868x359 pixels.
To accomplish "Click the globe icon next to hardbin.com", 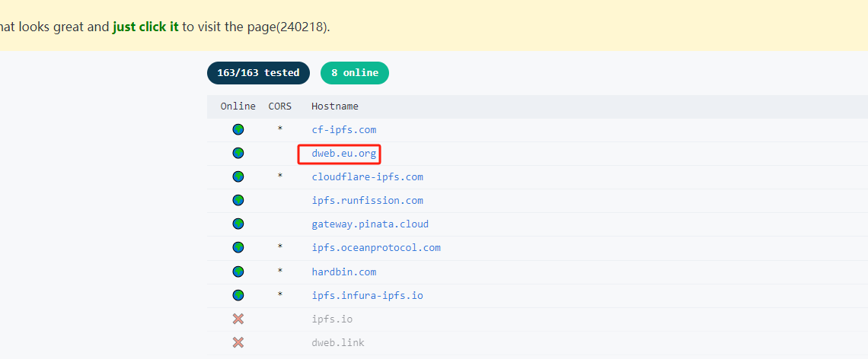I will [x=238, y=272].
